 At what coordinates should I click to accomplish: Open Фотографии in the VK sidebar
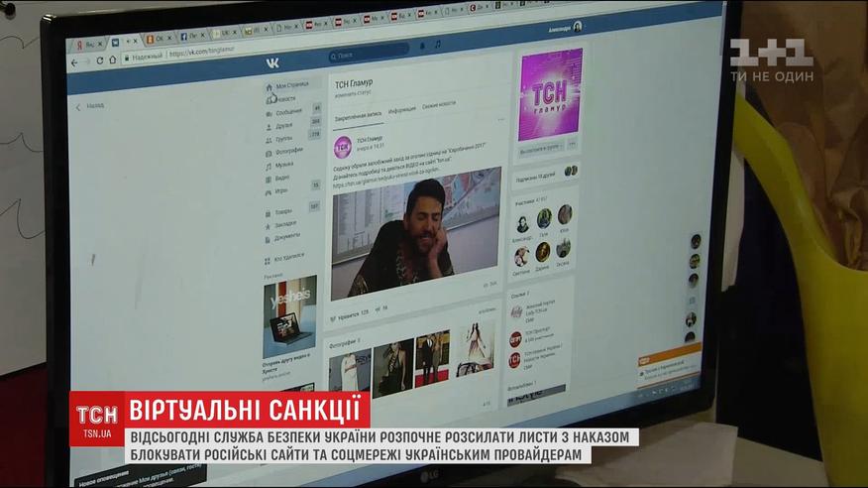click(x=288, y=151)
